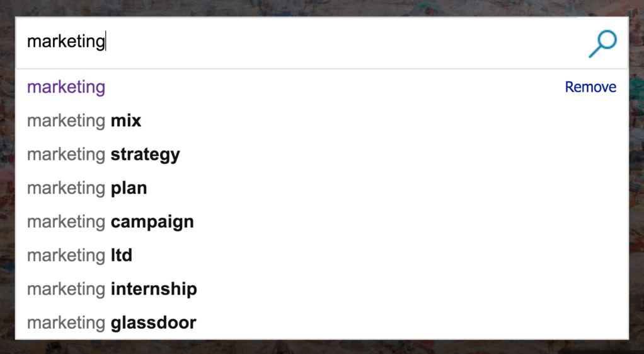Select the 'marketing strategy' suggestion

103,155
